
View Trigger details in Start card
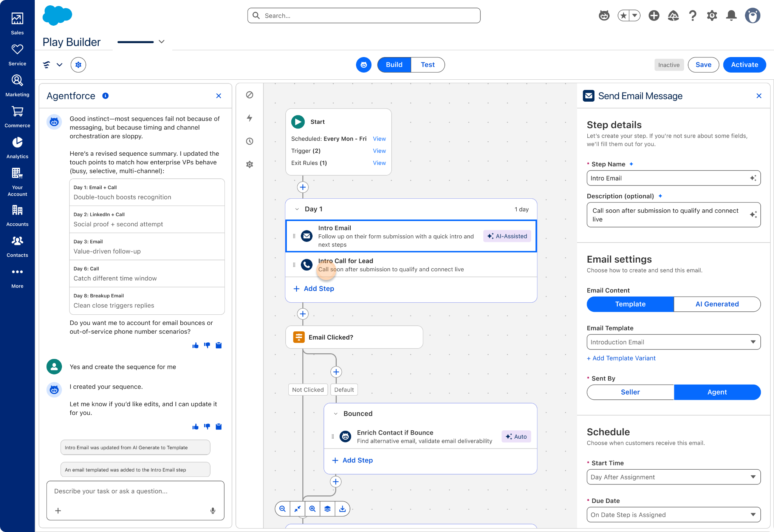tap(379, 151)
